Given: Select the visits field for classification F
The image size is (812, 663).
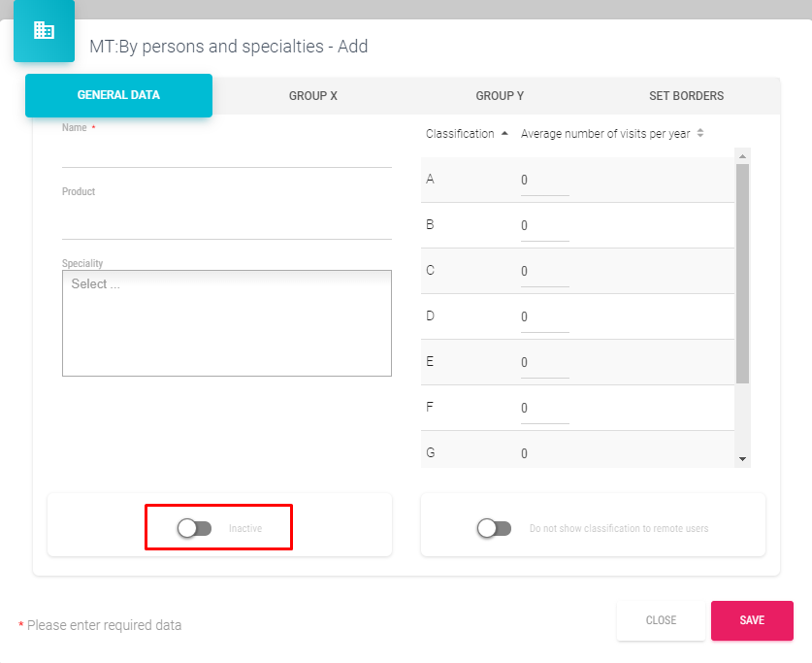Looking at the screenshot, I should [544, 409].
